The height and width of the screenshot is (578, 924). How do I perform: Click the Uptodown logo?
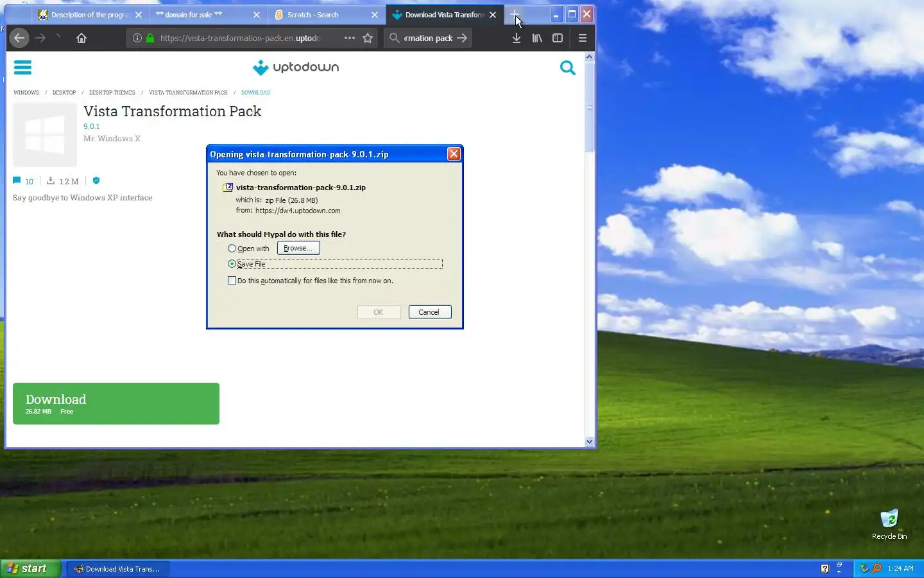[296, 67]
